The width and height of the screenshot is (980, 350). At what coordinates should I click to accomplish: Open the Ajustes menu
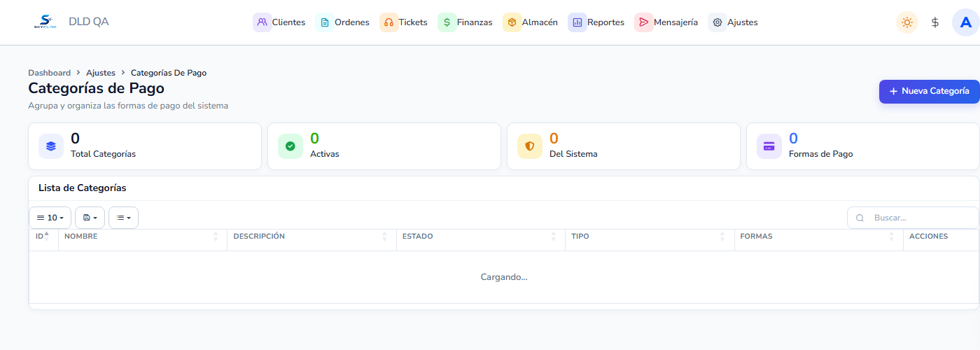[734, 22]
